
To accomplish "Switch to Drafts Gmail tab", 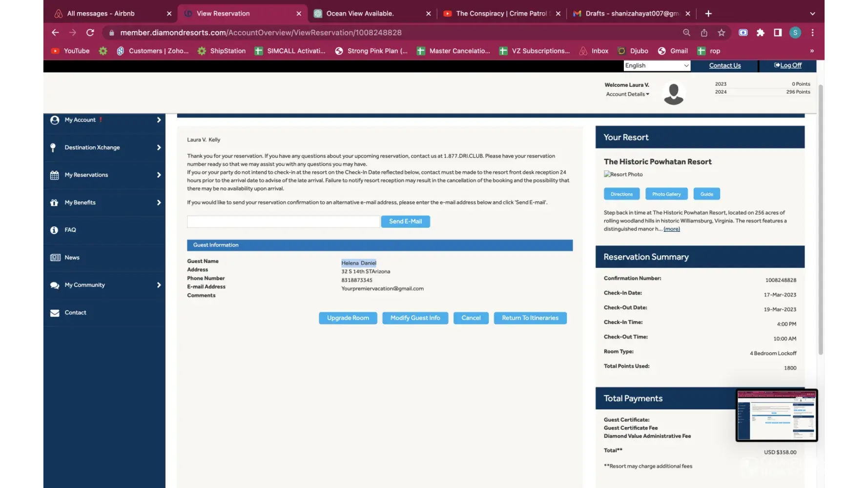I will 632,14.
